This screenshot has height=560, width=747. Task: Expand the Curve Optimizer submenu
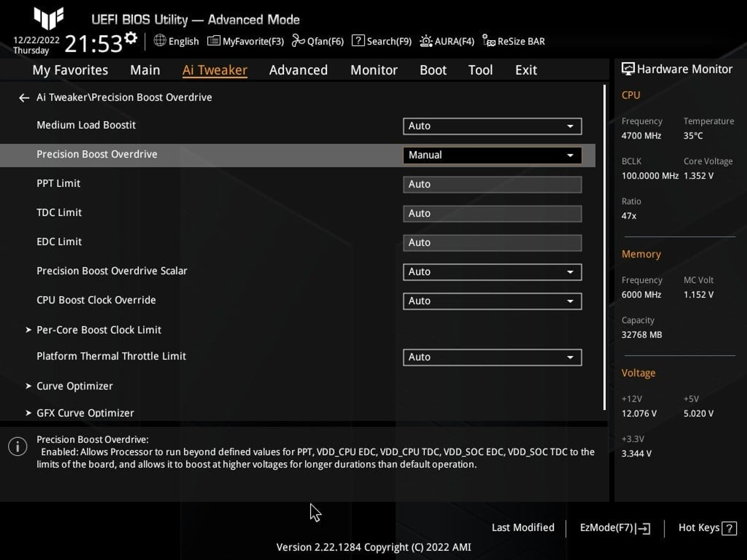(69, 386)
